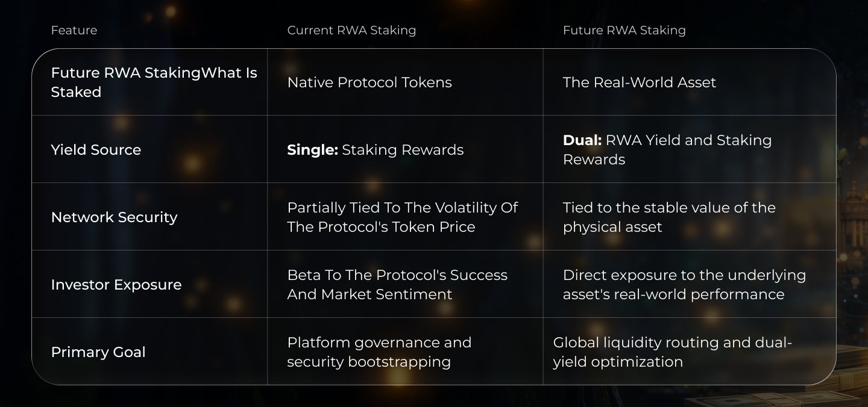Screen dimensions: 868x407
Task: Select the 'Investor Exposure' row label
Action: click(x=116, y=285)
